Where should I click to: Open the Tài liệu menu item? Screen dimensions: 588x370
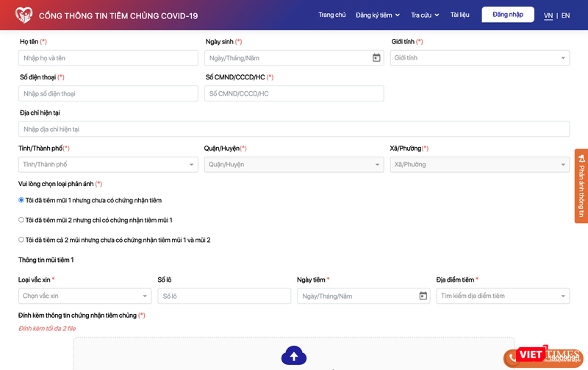pyautogui.click(x=460, y=15)
